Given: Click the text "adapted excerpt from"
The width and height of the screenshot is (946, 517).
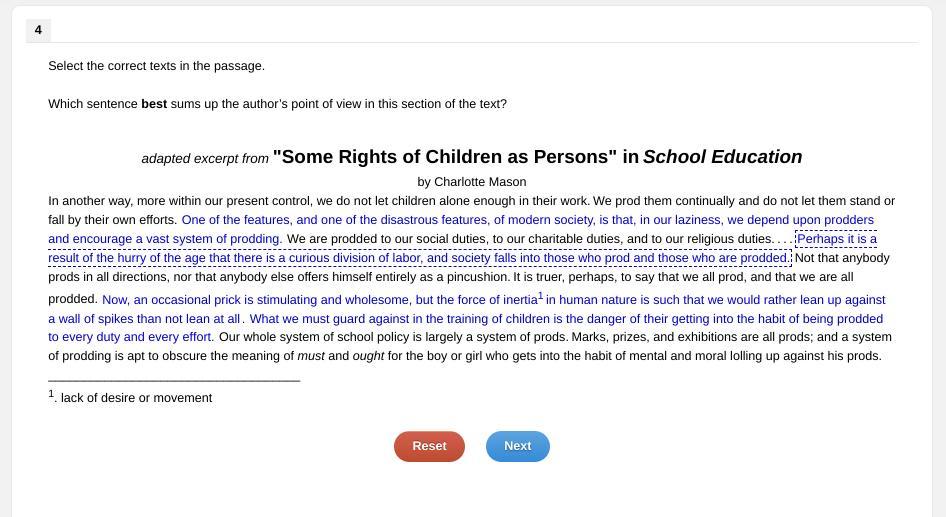Looking at the screenshot, I should 205,159.
